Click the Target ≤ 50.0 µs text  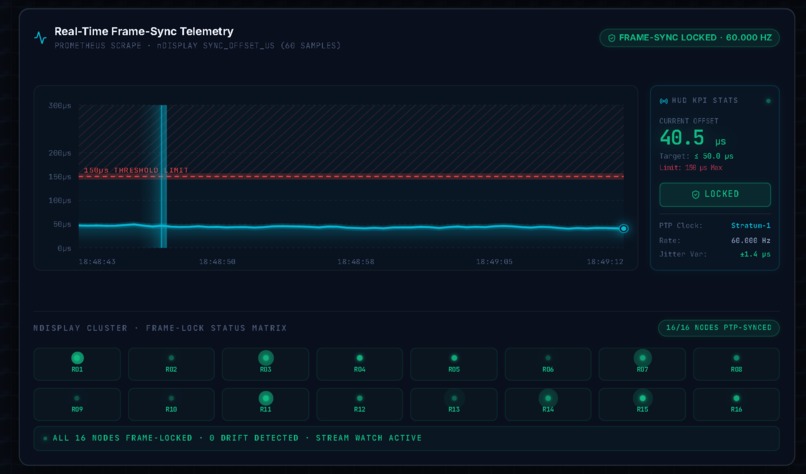coord(696,156)
